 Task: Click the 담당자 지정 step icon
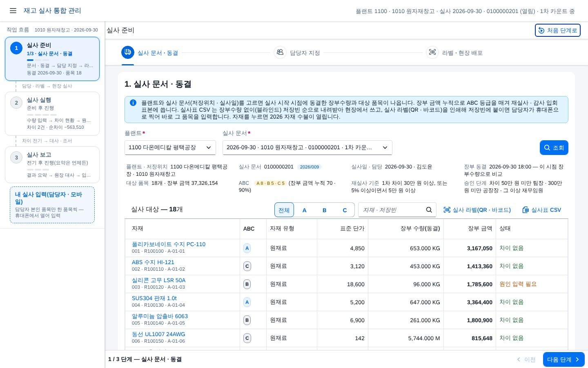280,52
